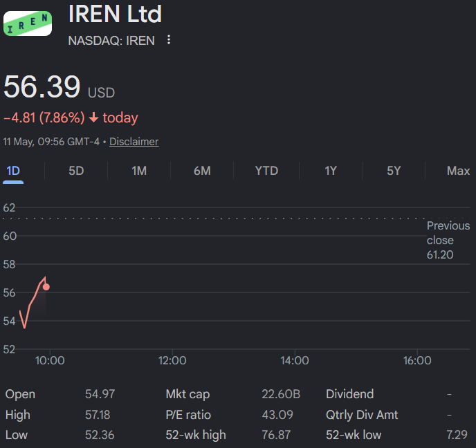The image size is (476, 448).
Task: Click the P/E ratio label
Action: click(x=188, y=415)
